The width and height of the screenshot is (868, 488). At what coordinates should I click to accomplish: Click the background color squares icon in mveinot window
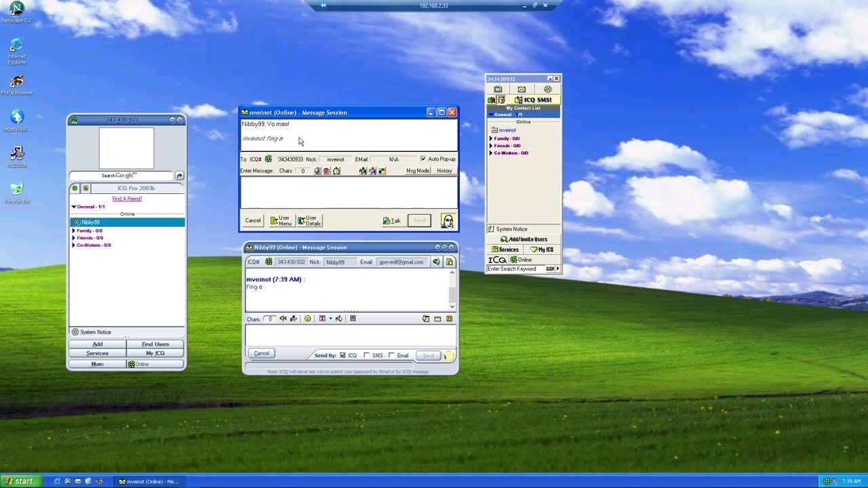coord(382,171)
